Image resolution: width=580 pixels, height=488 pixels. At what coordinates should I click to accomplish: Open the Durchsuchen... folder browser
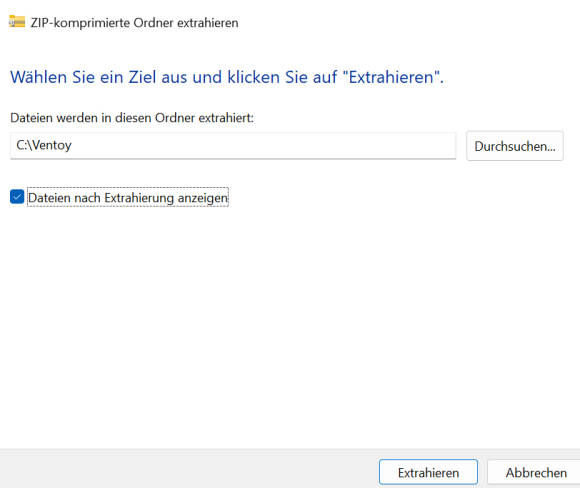(515, 146)
